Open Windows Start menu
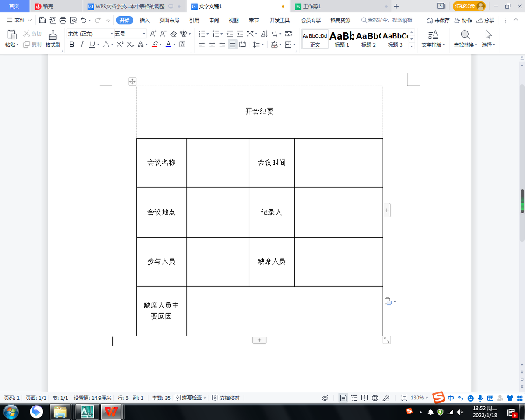This screenshot has height=420, width=525. pos(11,412)
